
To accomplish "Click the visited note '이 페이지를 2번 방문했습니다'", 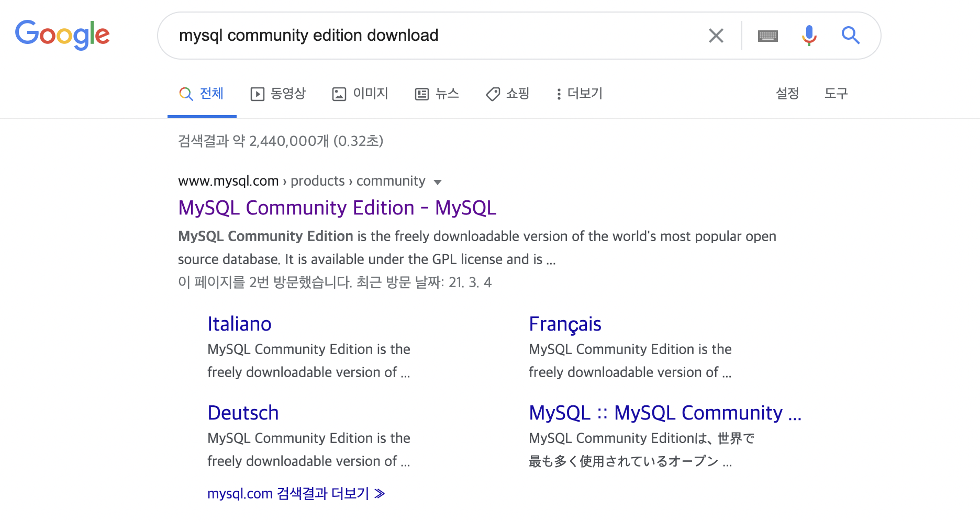I will click(265, 282).
